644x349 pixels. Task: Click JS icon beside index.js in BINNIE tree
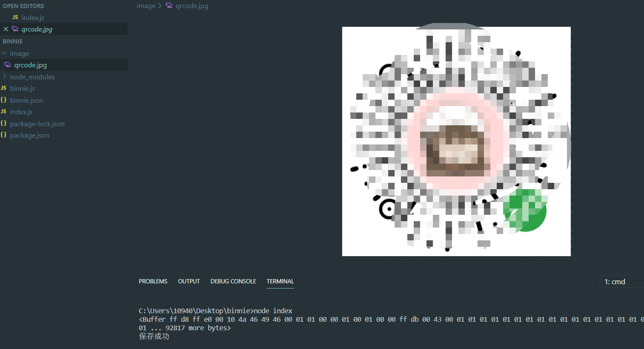point(3,112)
